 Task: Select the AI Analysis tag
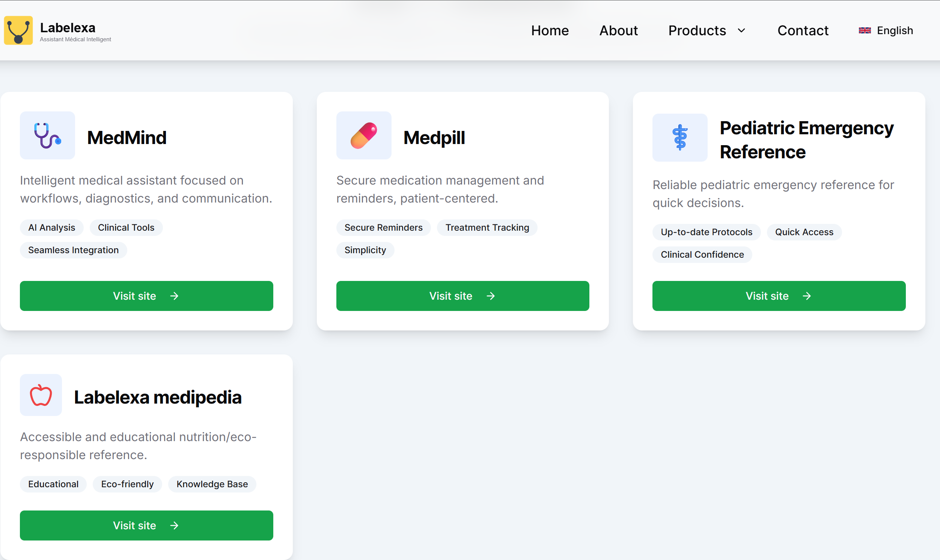(x=52, y=228)
